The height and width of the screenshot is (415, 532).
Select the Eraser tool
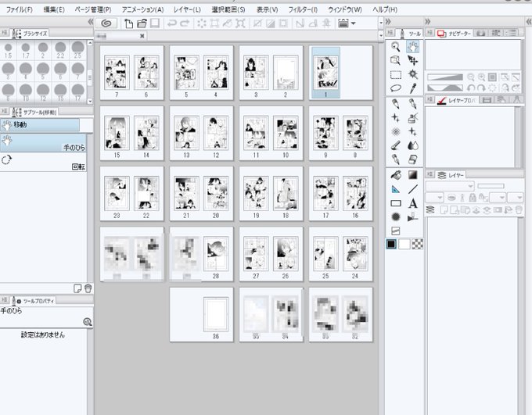pos(412,159)
